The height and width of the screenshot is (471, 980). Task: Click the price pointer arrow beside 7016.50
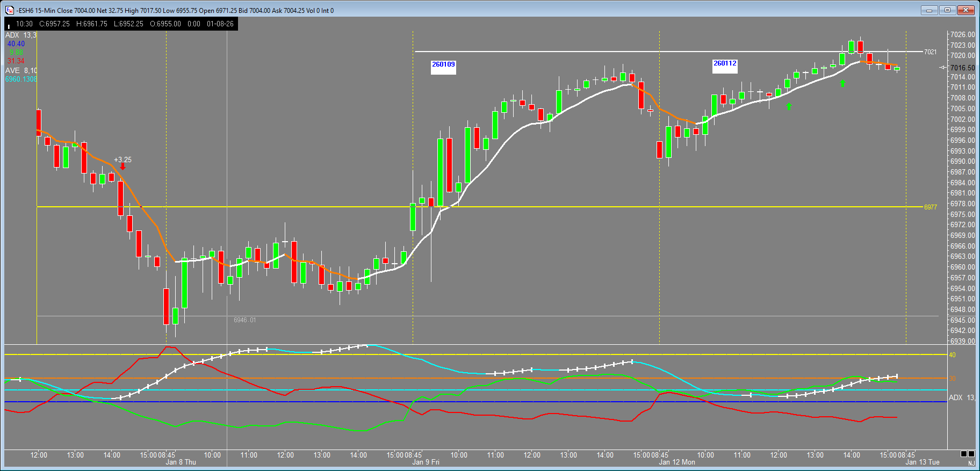pos(943,68)
